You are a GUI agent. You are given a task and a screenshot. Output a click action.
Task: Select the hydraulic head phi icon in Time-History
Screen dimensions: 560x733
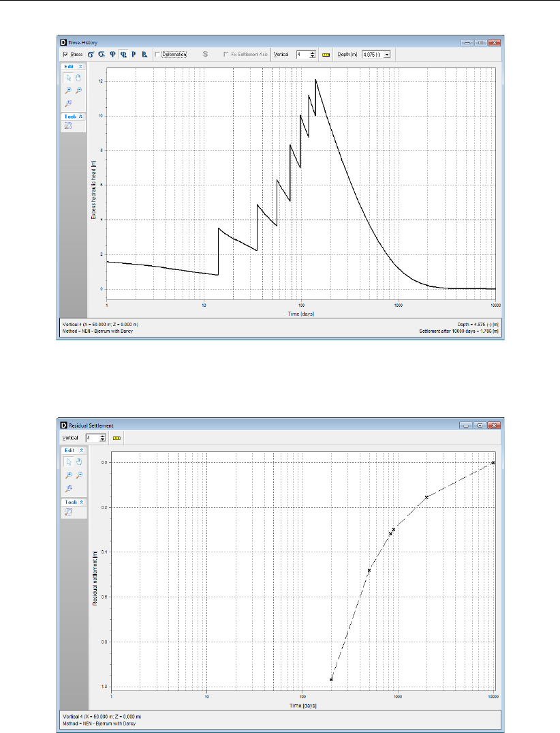coord(112,55)
